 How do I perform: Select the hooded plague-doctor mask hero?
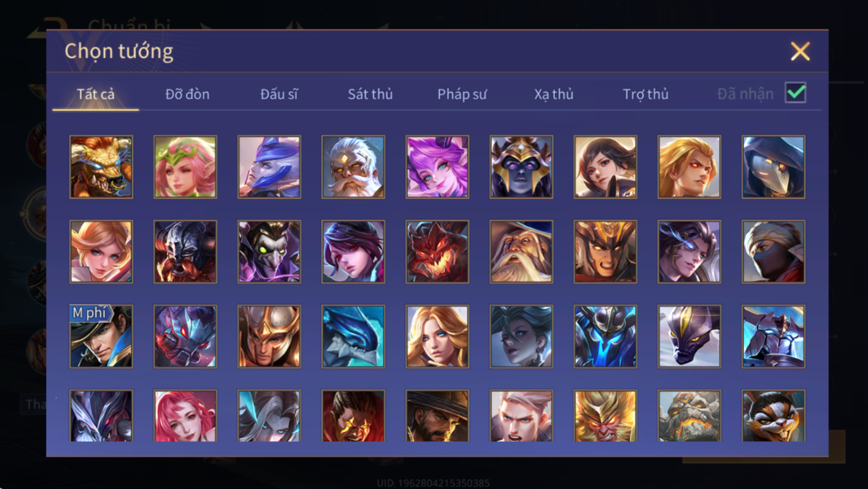coord(773,167)
